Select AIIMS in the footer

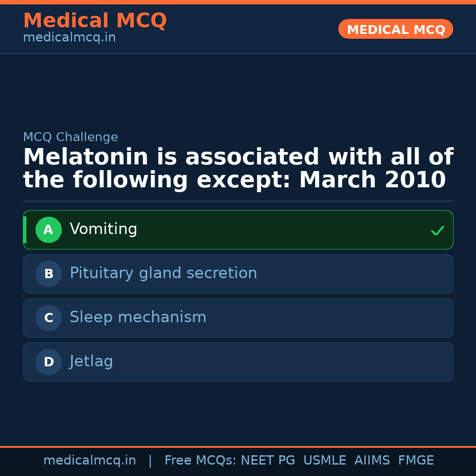372,461
